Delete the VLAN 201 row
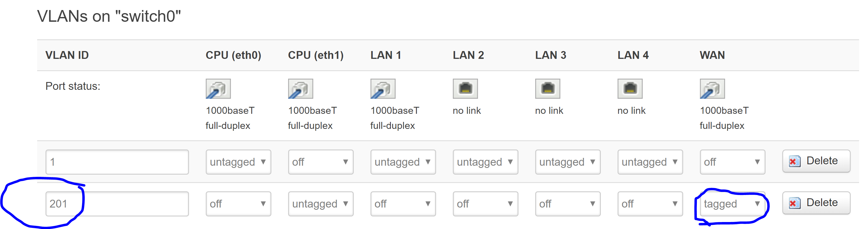 click(x=816, y=203)
